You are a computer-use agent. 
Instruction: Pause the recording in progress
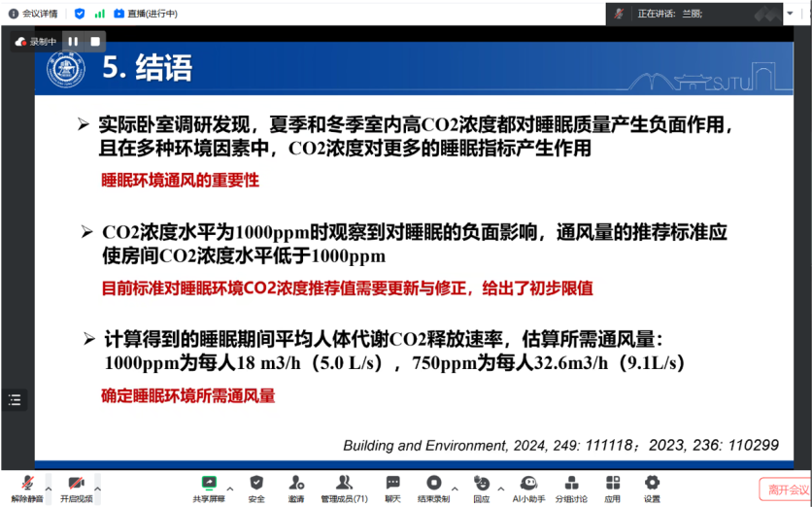(73, 42)
